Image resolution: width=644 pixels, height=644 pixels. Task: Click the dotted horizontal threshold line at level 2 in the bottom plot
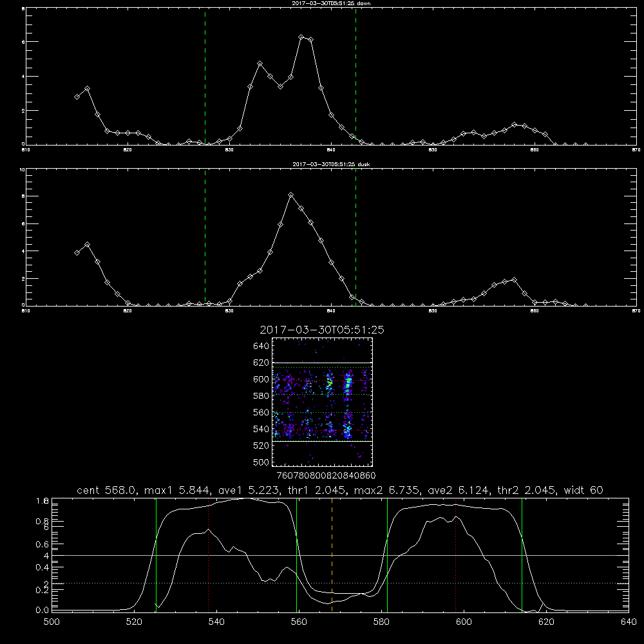(x=340, y=583)
